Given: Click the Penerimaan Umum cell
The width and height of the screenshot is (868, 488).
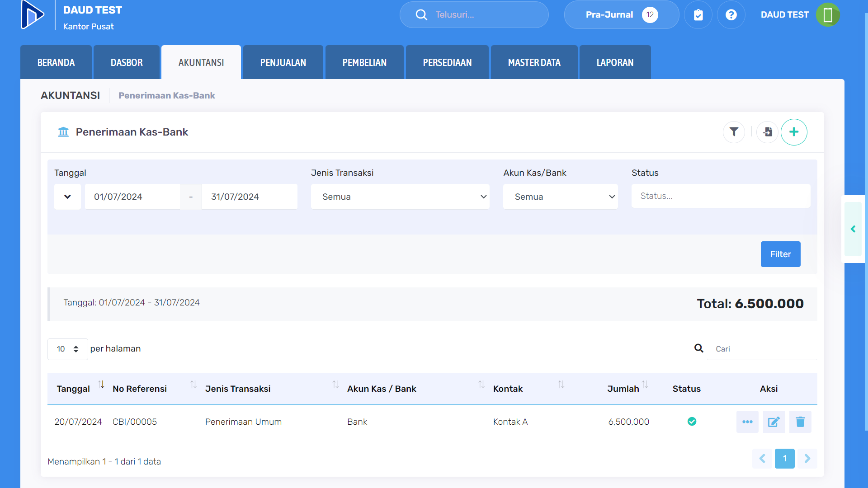Looking at the screenshot, I should (243, 422).
